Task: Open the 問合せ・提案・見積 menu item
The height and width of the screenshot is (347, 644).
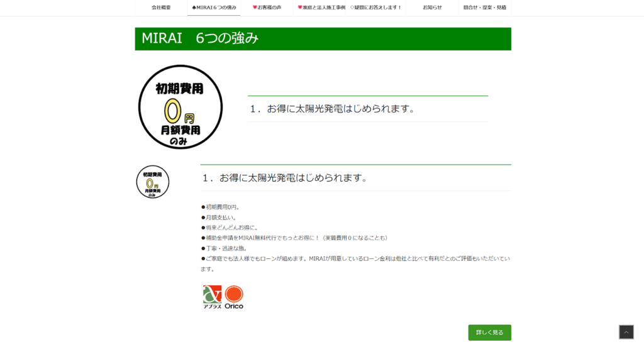Action: tap(485, 8)
